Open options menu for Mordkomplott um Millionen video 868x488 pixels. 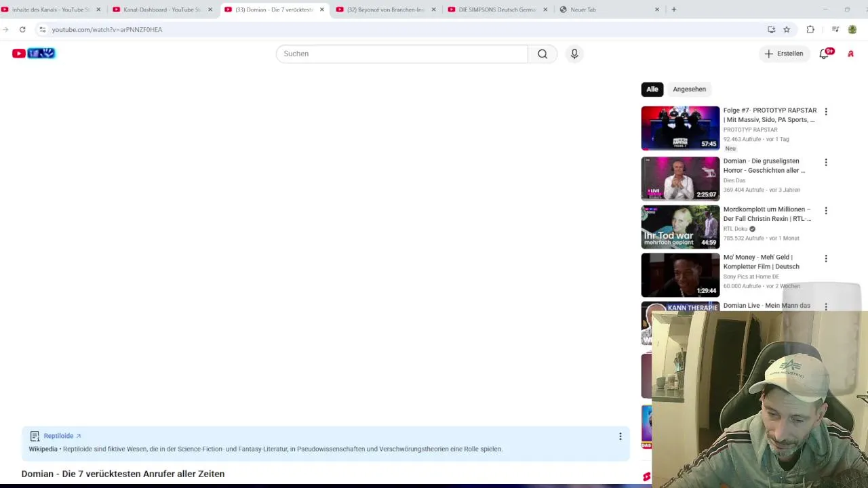click(x=826, y=210)
